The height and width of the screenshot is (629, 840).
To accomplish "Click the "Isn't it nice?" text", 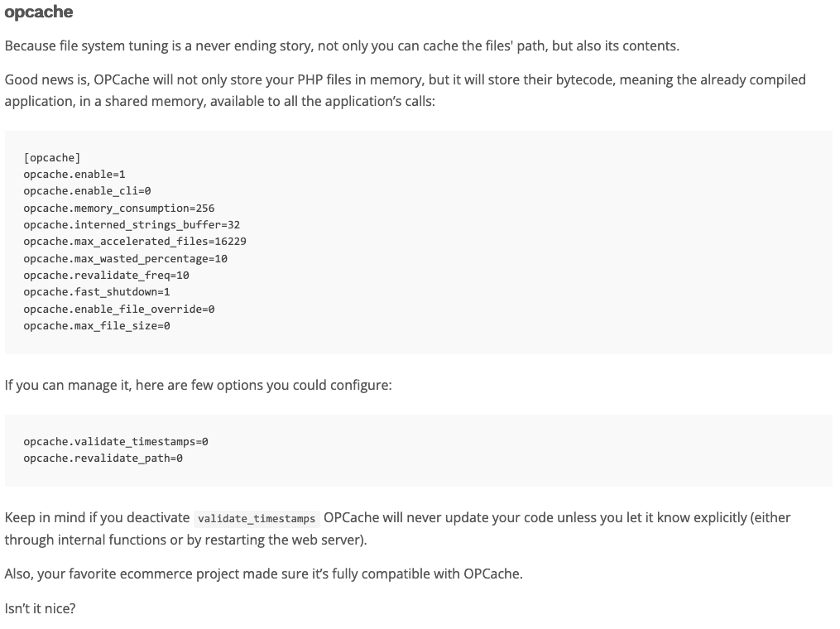I will (40, 608).
